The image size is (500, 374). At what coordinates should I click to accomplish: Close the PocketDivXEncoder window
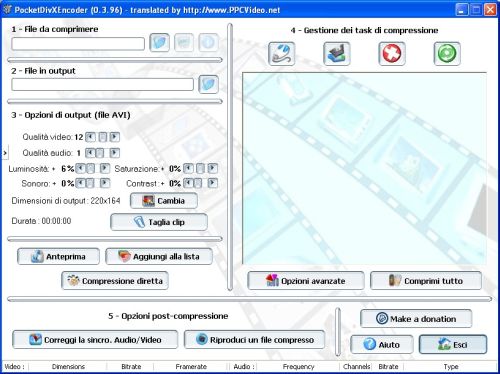click(490, 10)
